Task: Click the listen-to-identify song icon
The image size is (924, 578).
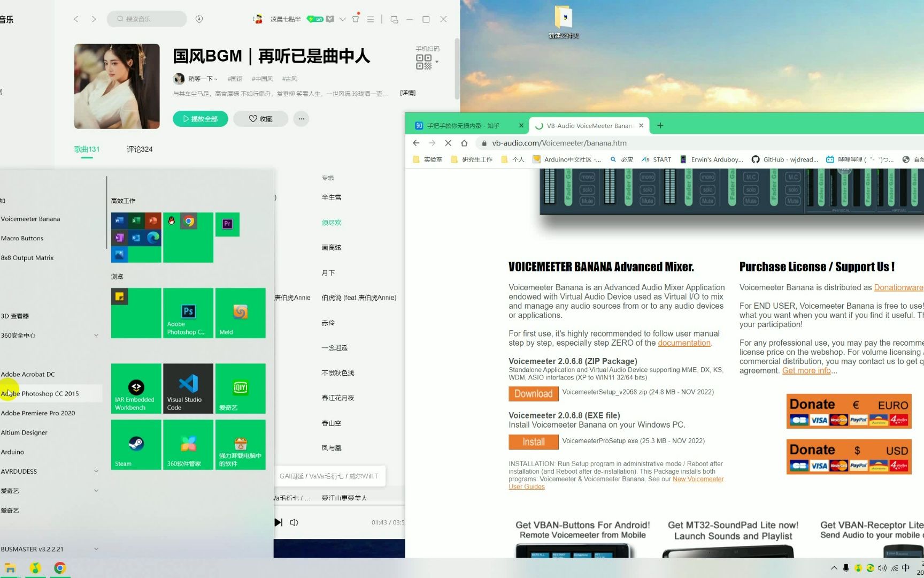Action: click(x=199, y=19)
